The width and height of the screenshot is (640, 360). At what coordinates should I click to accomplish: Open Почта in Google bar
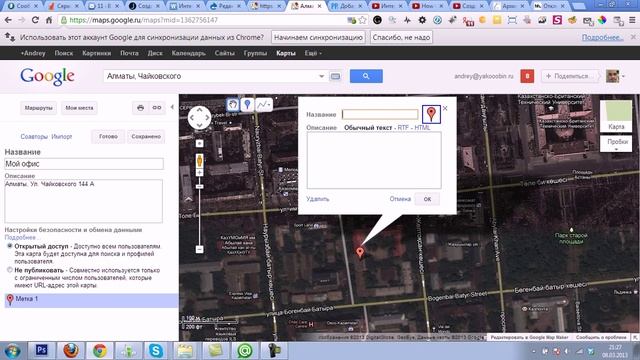pos(129,53)
